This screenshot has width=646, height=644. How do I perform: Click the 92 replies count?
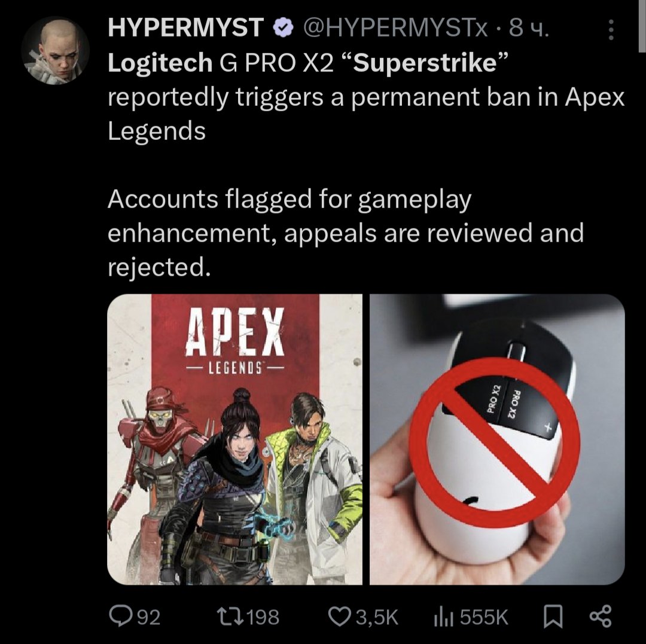pyautogui.click(x=148, y=617)
